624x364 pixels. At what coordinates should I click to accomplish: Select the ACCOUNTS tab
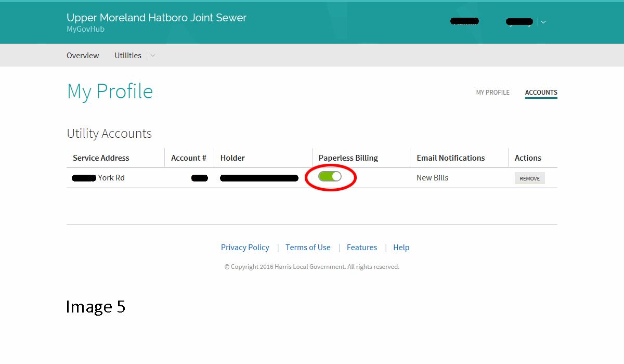541,93
